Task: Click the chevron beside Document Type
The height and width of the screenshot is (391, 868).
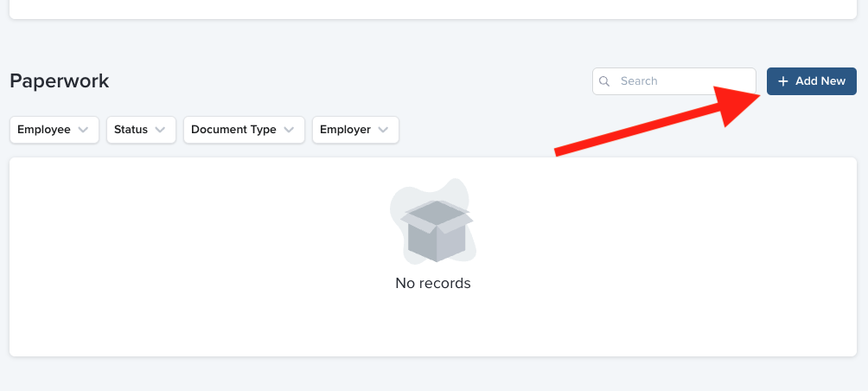Action: tap(290, 130)
